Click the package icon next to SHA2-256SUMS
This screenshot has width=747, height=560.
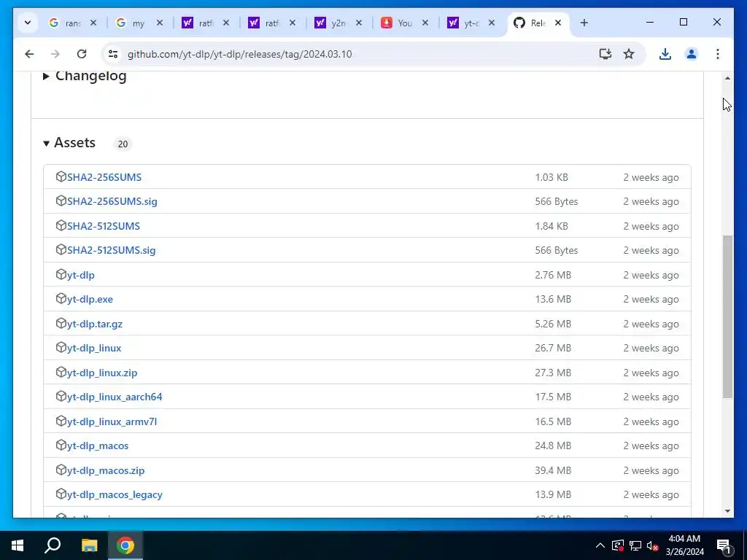tap(61, 176)
